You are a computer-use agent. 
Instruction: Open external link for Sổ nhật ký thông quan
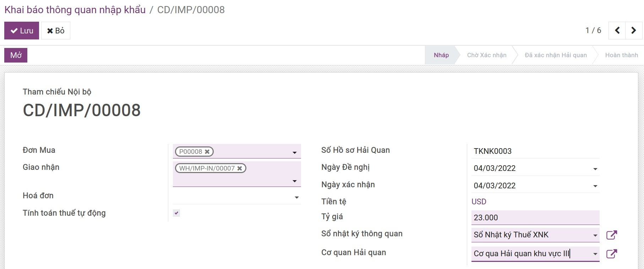pyautogui.click(x=611, y=235)
